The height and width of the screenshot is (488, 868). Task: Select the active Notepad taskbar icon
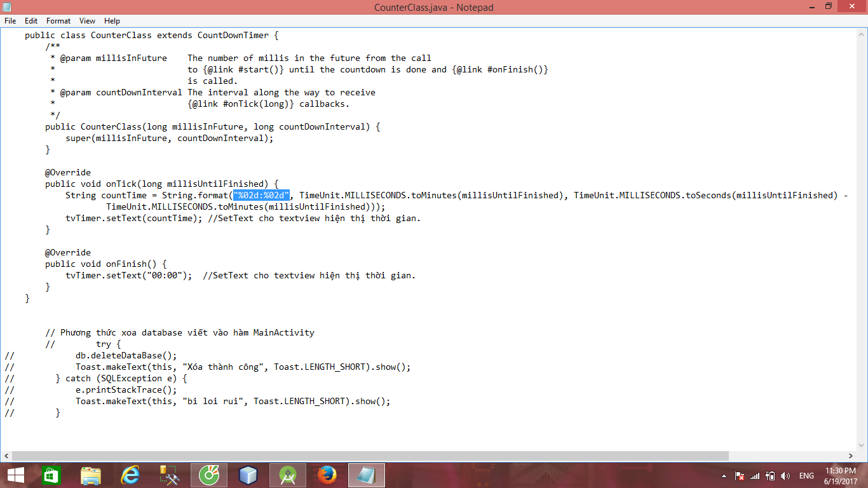(x=367, y=475)
